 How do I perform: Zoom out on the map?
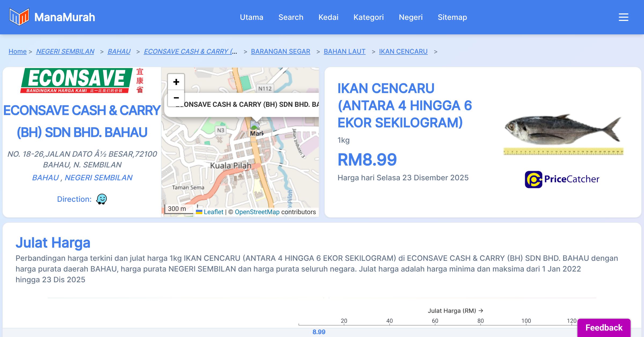176,98
